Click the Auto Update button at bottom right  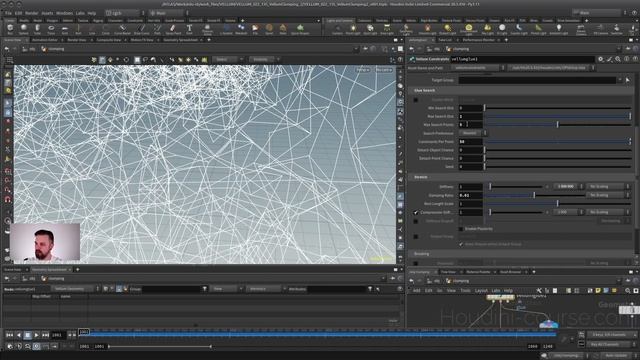[616, 356]
